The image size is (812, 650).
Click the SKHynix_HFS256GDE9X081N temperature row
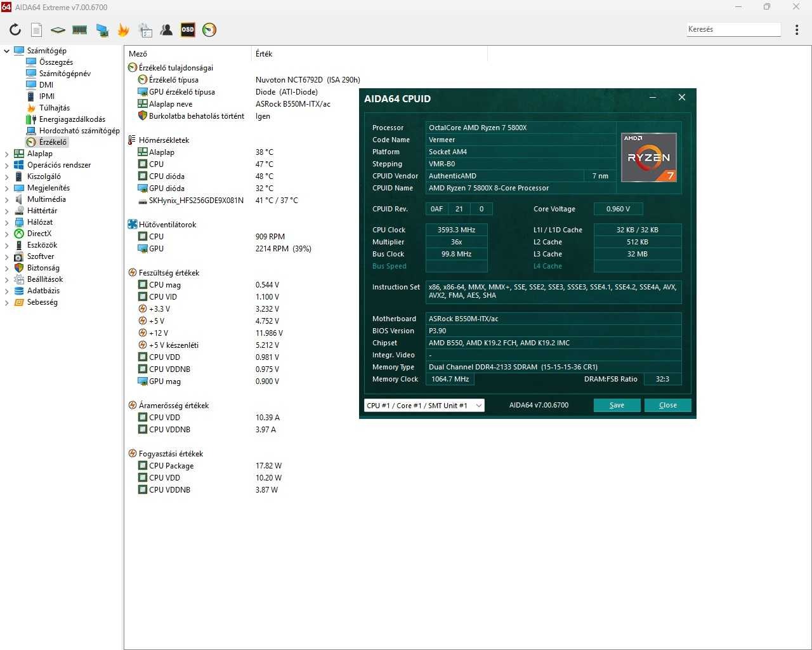218,201
